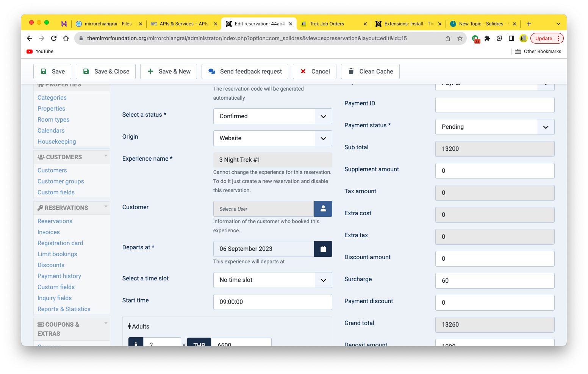Click the Surcharge input field
This screenshot has height=374, width=588.
click(x=494, y=281)
